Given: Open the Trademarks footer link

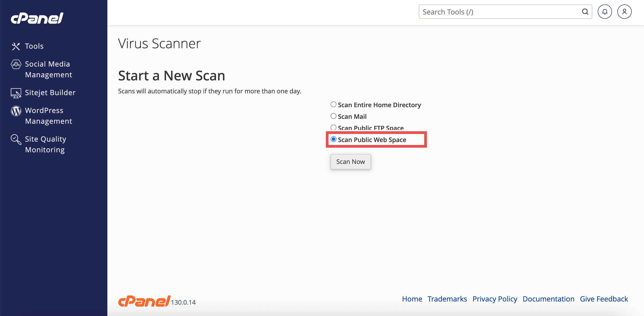Looking at the screenshot, I should [447, 299].
